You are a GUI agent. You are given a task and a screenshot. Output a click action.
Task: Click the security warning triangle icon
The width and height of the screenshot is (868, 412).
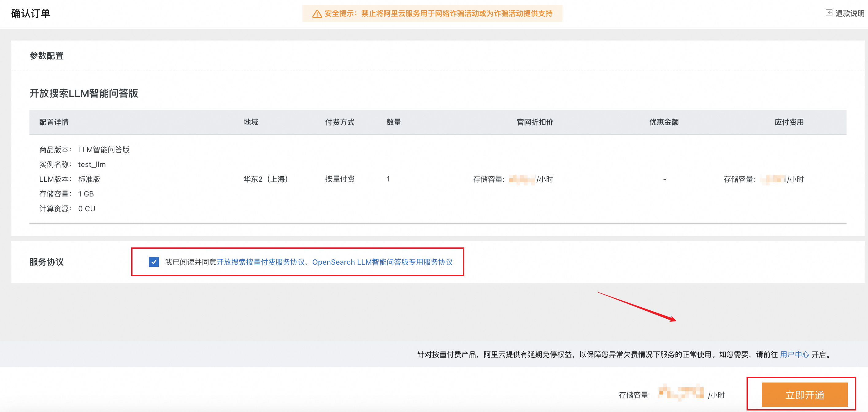tap(317, 14)
